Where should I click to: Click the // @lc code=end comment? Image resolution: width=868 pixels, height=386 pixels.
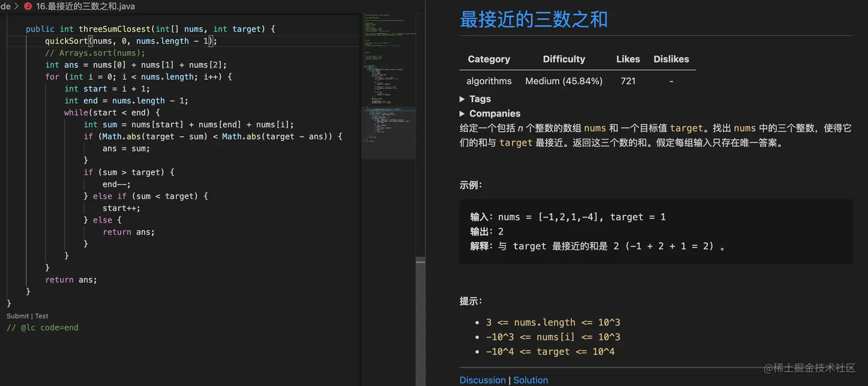click(42, 327)
